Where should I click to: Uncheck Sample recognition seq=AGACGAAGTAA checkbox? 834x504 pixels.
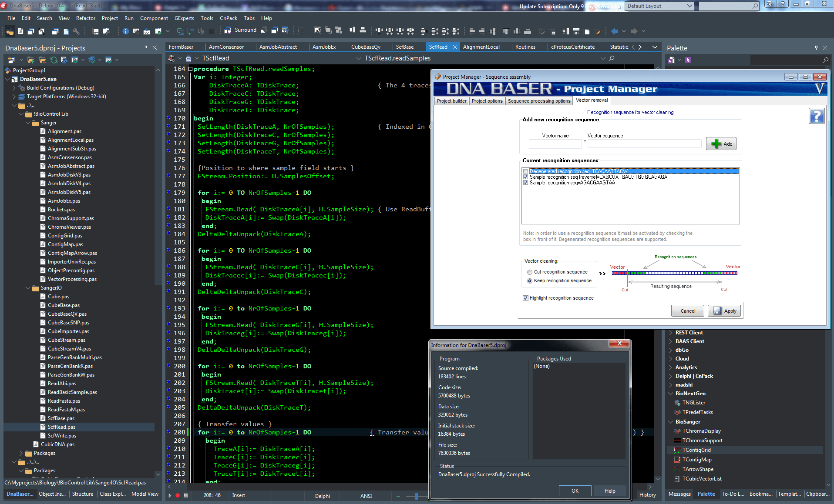(525, 183)
